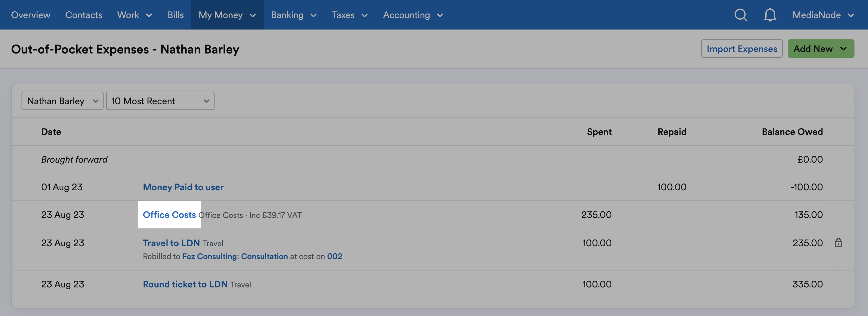Image resolution: width=868 pixels, height=316 pixels.
Task: Click the Repaid column header
Action: (x=672, y=132)
